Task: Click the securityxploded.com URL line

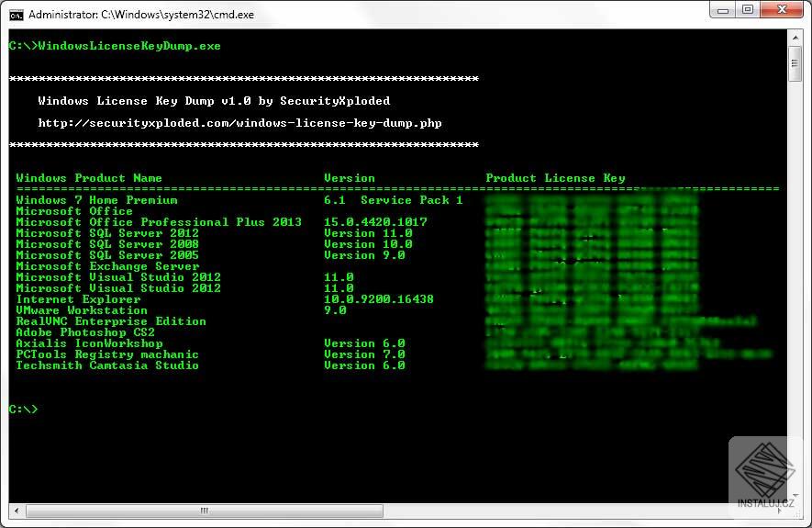Action: pyautogui.click(x=239, y=123)
